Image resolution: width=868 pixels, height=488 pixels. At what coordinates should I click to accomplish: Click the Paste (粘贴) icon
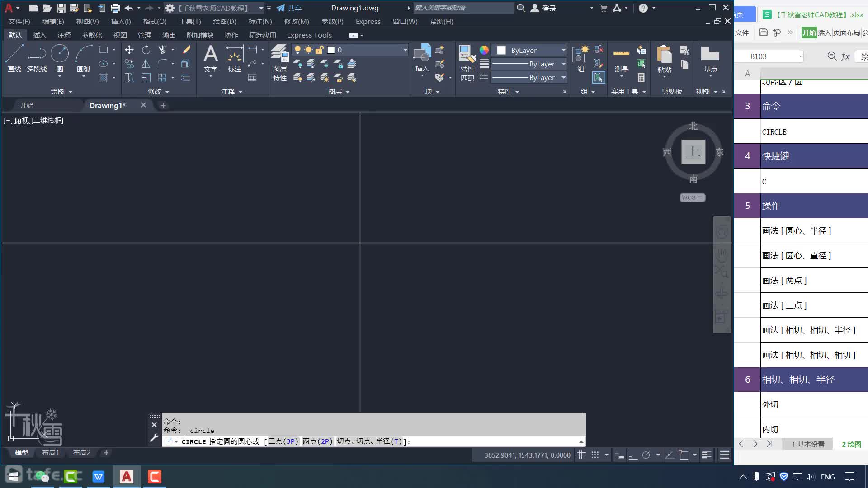coord(664,59)
